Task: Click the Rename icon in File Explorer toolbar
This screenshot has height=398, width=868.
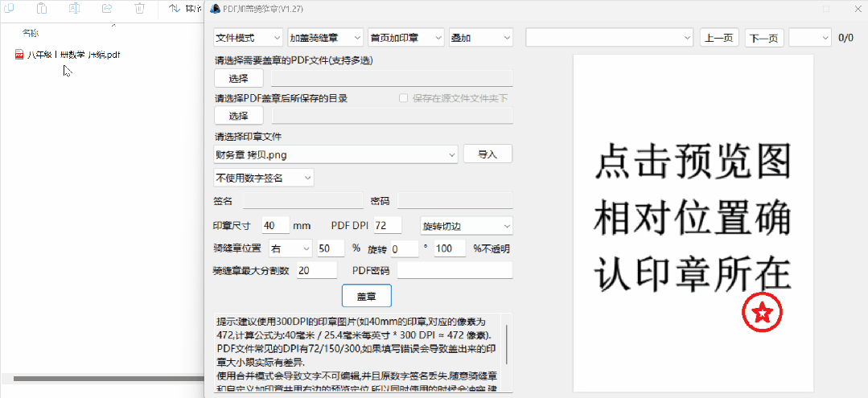Action: click(x=75, y=8)
